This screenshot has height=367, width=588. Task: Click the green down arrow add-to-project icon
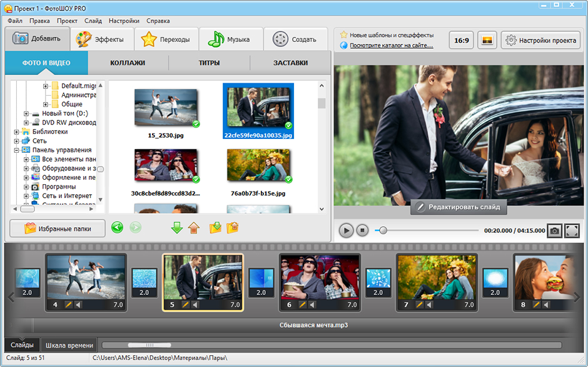(176, 227)
